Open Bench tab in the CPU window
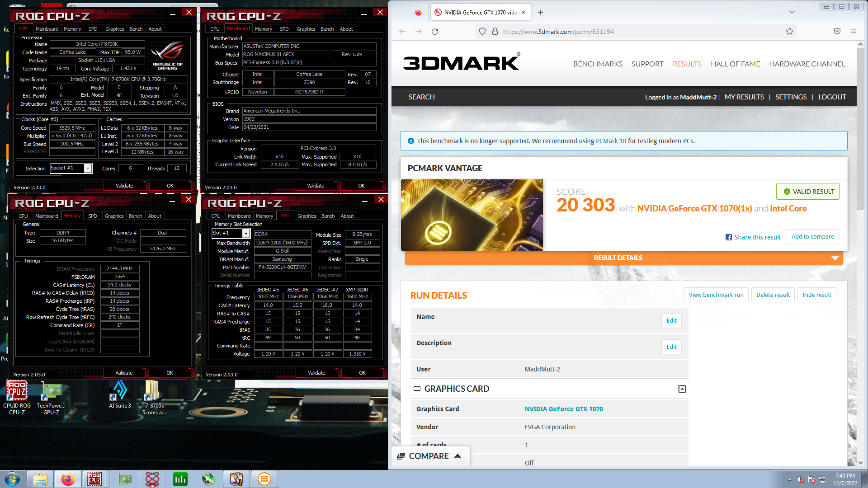868x488 pixels. coord(136,29)
